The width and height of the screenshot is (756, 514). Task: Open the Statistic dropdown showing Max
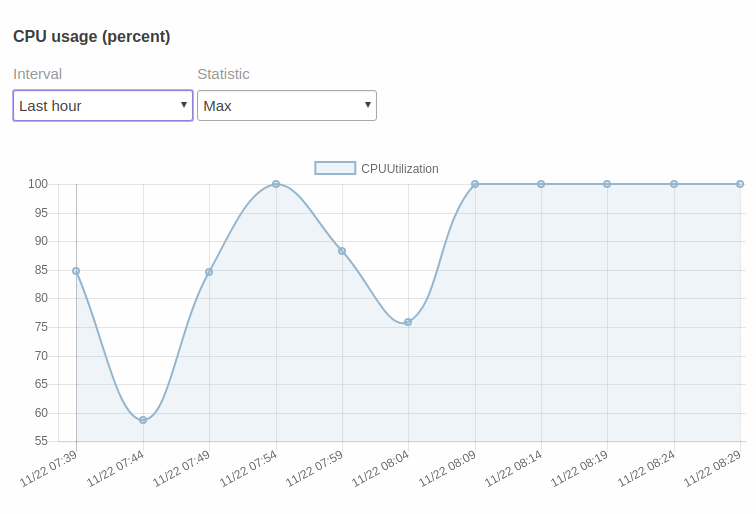click(287, 106)
